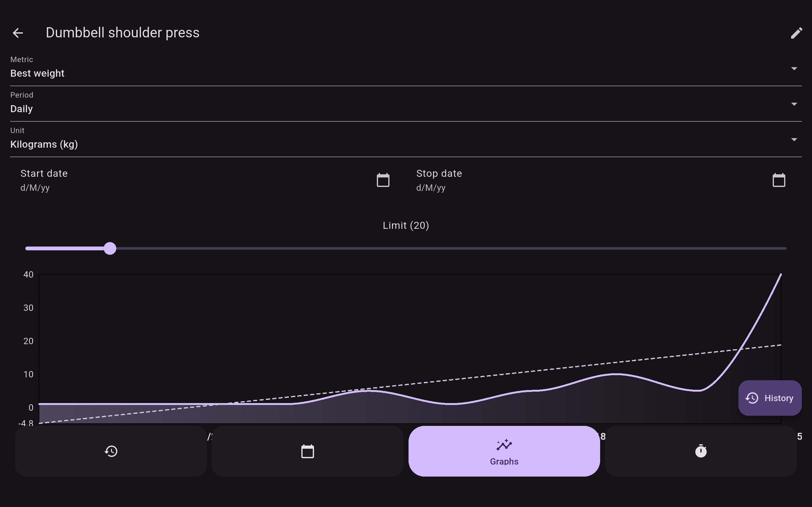Switch to the history tab in bottom navigation
This screenshot has width=812, height=507.
click(x=111, y=451)
